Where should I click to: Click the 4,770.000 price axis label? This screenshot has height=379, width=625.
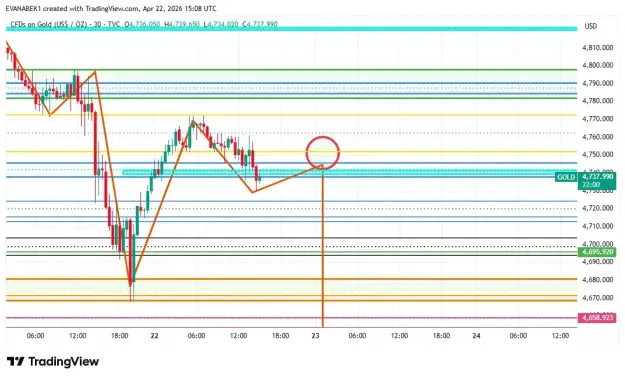[x=597, y=119]
